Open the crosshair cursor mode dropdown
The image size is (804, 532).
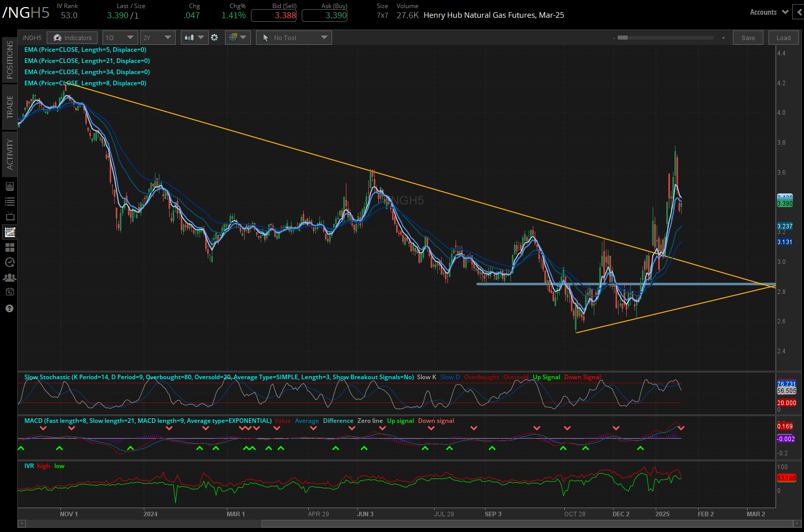coord(237,38)
